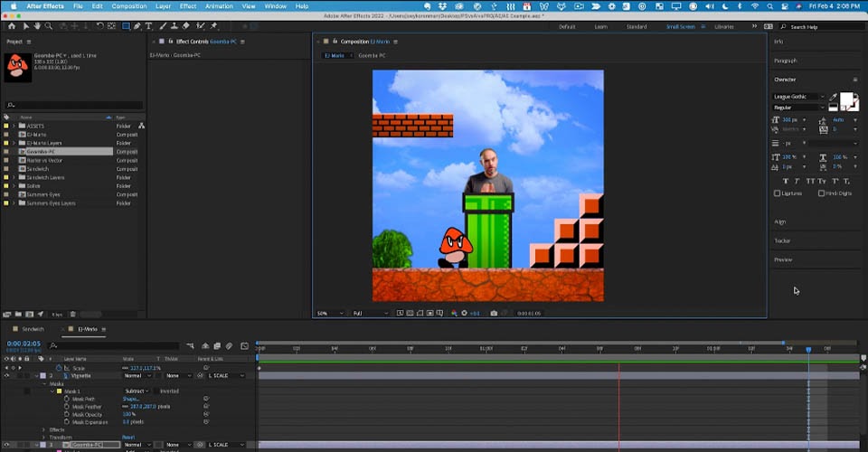This screenshot has width=868, height=452.
Task: Open the Subtract mask mode dropdown
Action: point(137,391)
